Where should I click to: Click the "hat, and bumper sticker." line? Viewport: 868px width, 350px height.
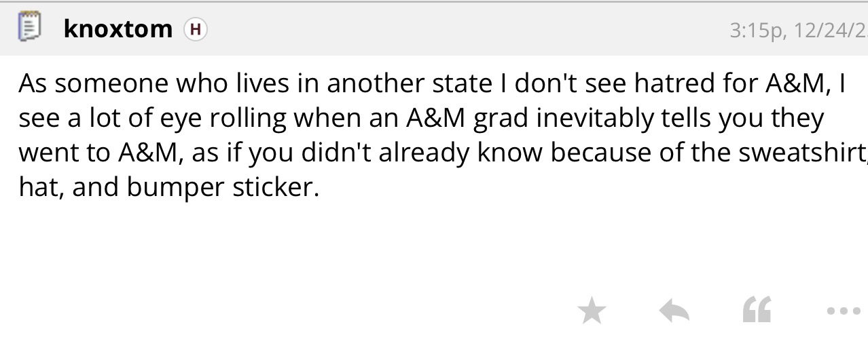(x=168, y=188)
